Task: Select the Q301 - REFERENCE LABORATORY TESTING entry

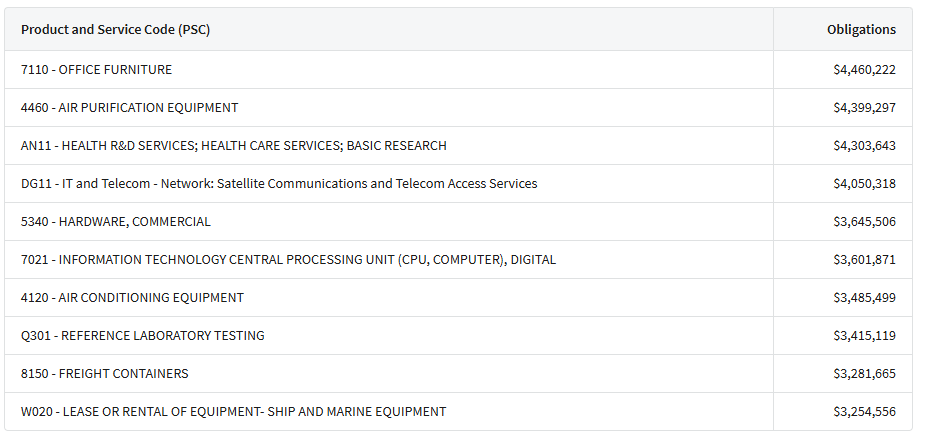Action: tap(143, 335)
